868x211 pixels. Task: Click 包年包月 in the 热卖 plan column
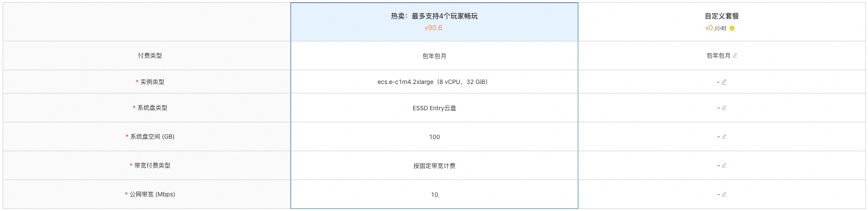pyautogui.click(x=434, y=56)
